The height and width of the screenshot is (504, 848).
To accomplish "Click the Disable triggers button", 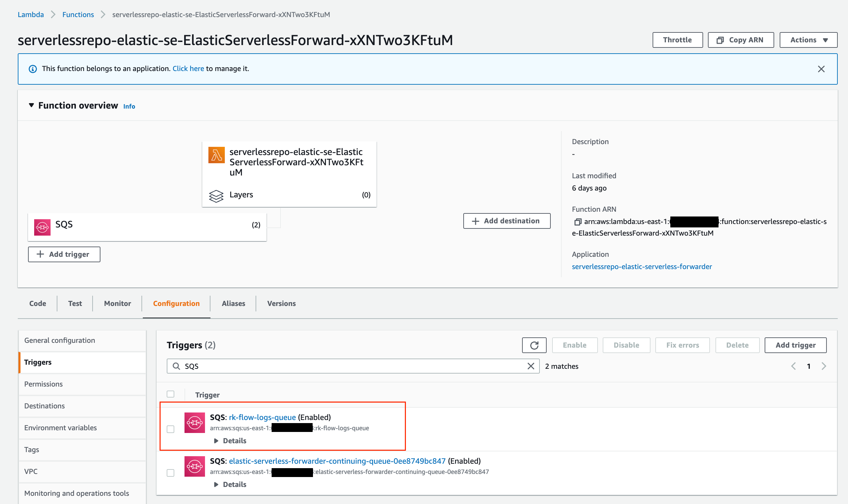I will click(x=626, y=345).
